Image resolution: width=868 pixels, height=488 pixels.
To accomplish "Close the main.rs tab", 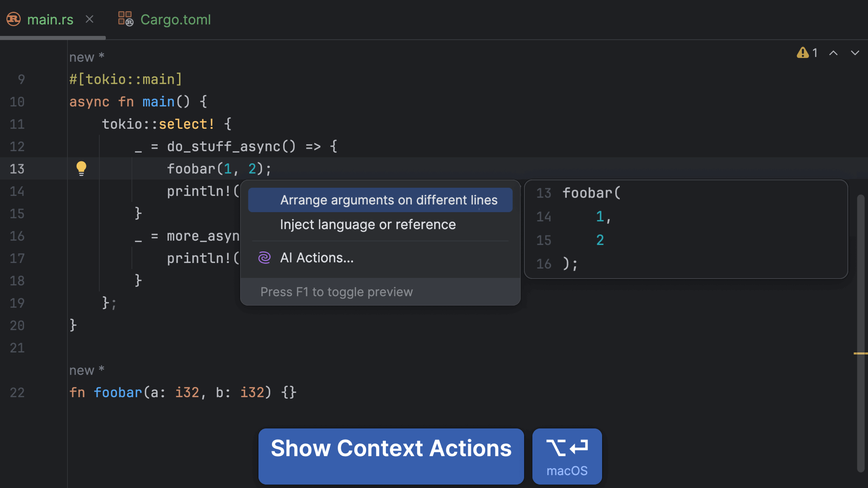I will click(89, 19).
